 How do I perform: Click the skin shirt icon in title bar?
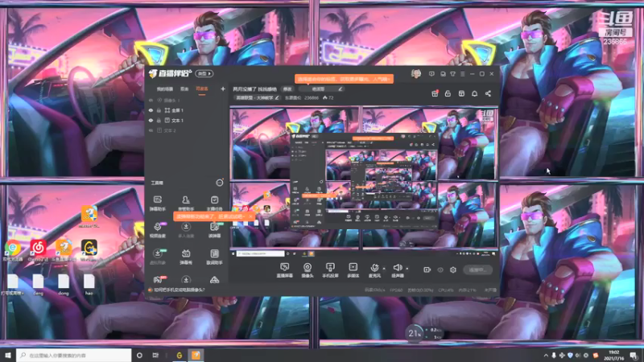(452, 74)
